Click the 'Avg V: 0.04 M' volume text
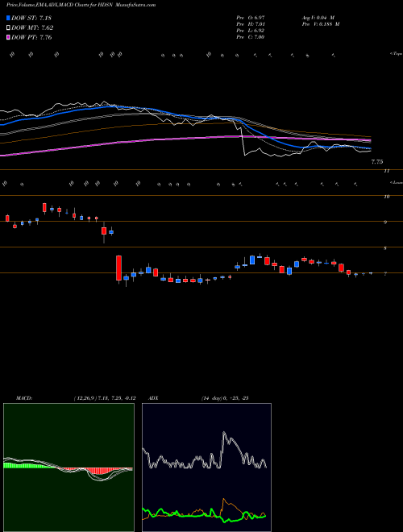The height and width of the screenshot is (532, 403). [x=318, y=18]
